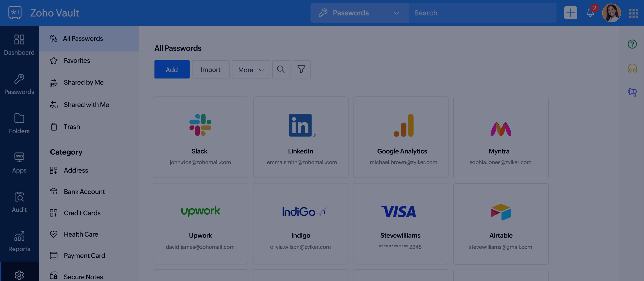View Reports from the sidebar
This screenshot has width=644, height=281.
19,241
